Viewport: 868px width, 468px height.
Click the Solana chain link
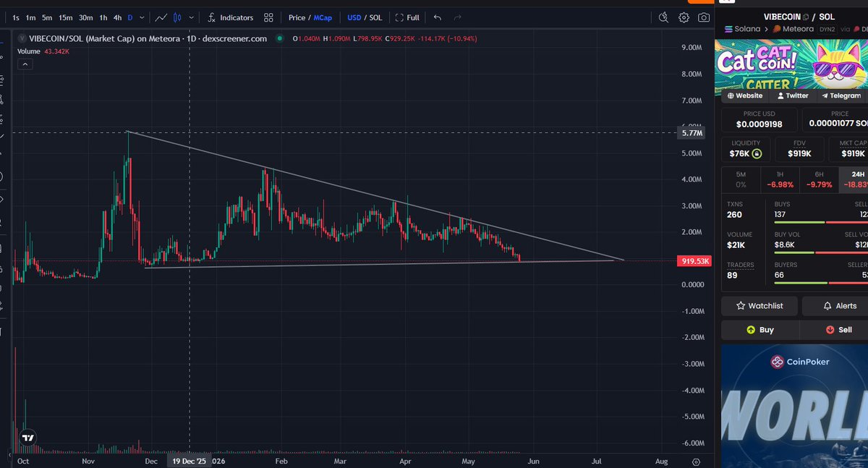click(x=742, y=29)
